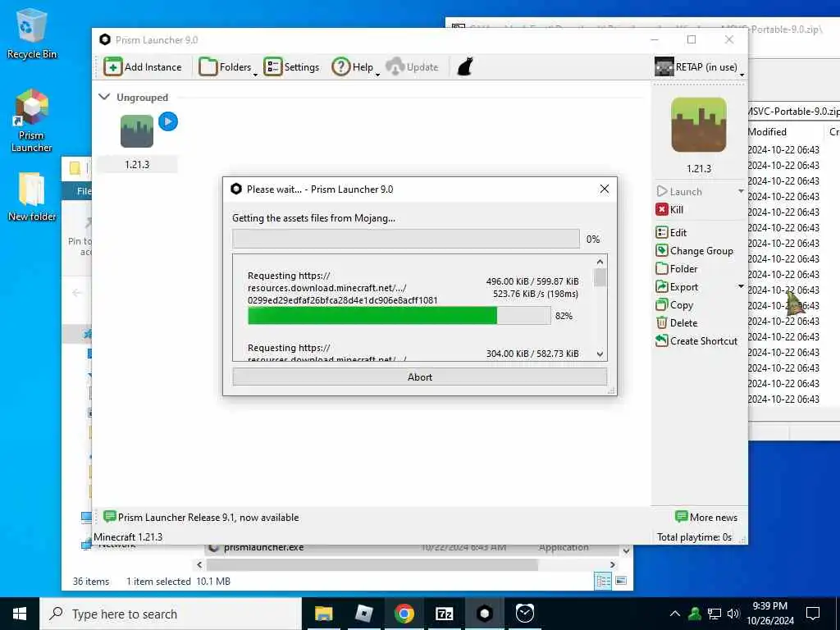This screenshot has width=840, height=630.
Task: Click File Explorer horizontal scrollbar left arrow
Action: (x=199, y=564)
